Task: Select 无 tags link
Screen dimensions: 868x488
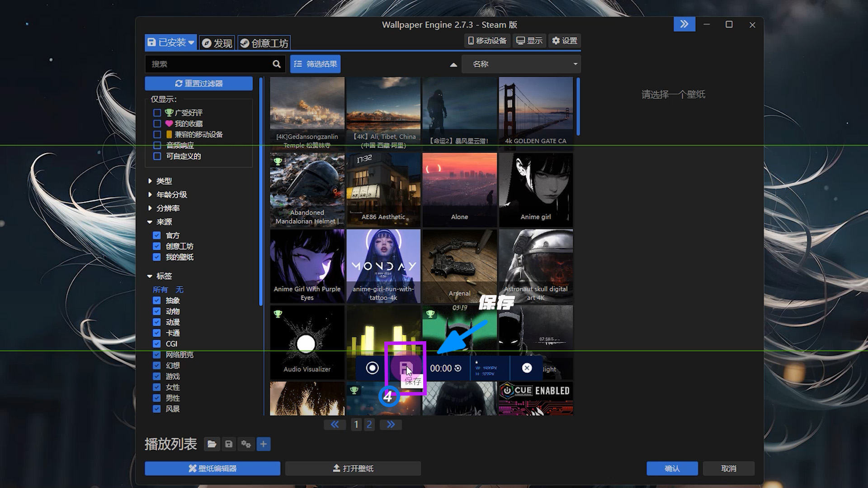Action: pyautogui.click(x=179, y=290)
